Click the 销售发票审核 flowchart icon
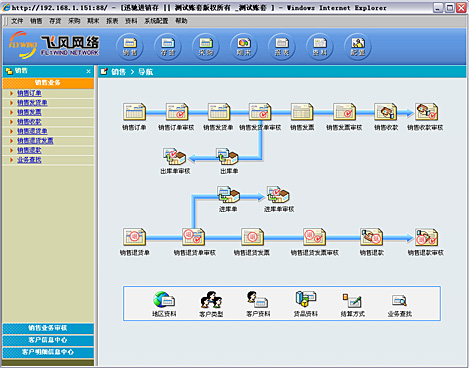This screenshot has height=368, width=469. 344,112
